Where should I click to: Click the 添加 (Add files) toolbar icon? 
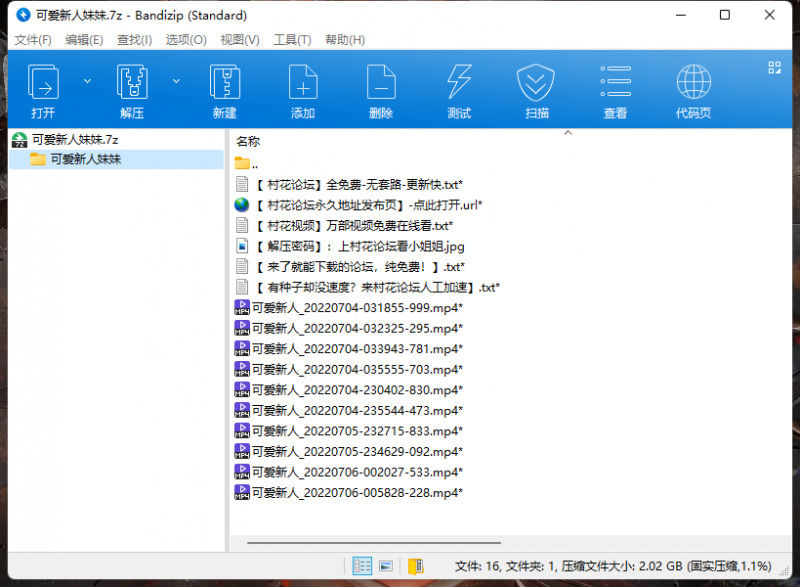302,90
